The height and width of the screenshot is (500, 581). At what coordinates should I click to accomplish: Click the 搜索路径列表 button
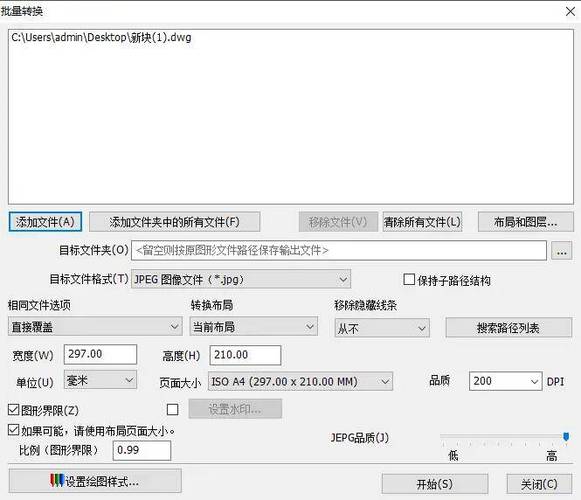(x=508, y=328)
